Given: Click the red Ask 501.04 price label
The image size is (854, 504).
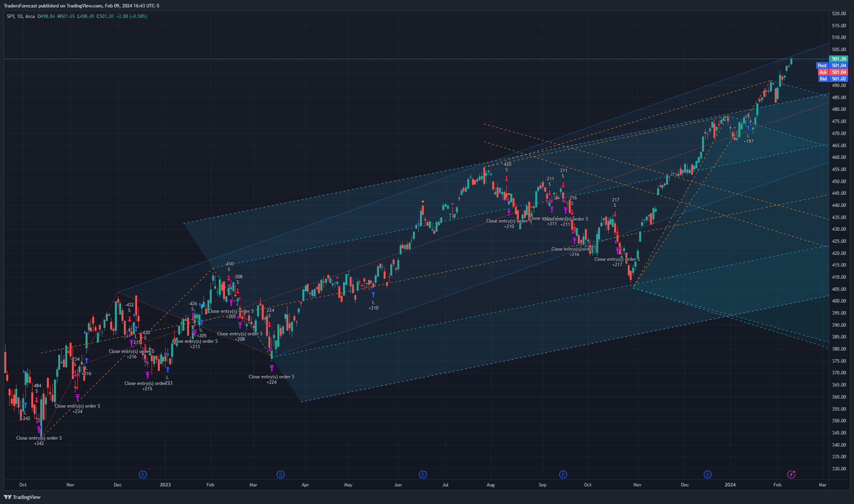Looking at the screenshot, I should [x=833, y=72].
